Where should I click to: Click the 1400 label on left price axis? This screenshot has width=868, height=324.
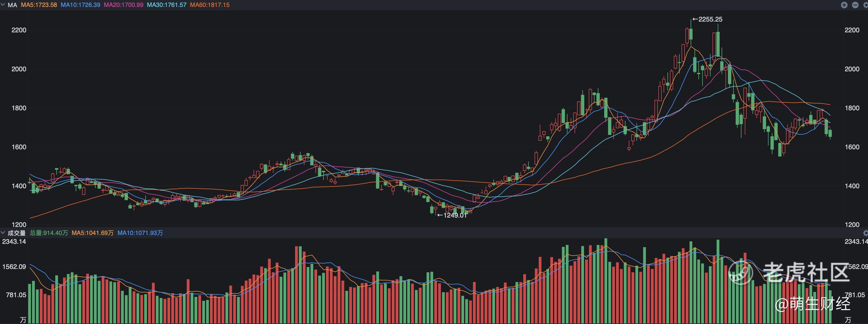point(19,186)
